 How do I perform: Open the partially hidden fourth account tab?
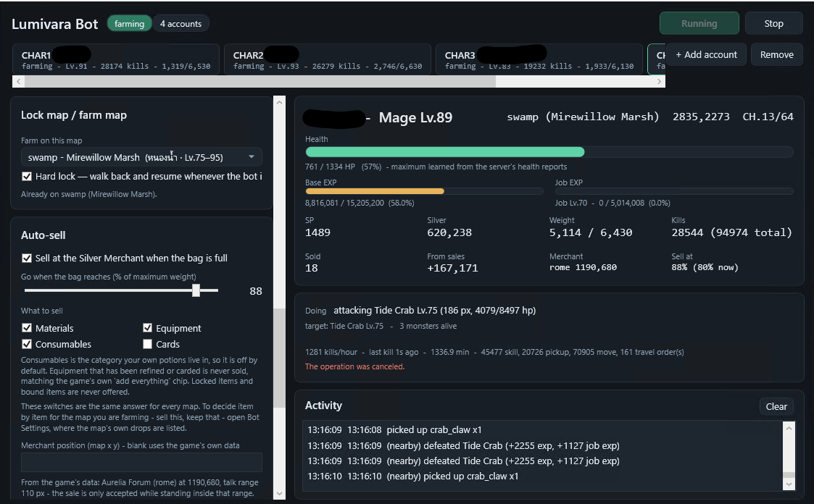[x=657, y=59]
